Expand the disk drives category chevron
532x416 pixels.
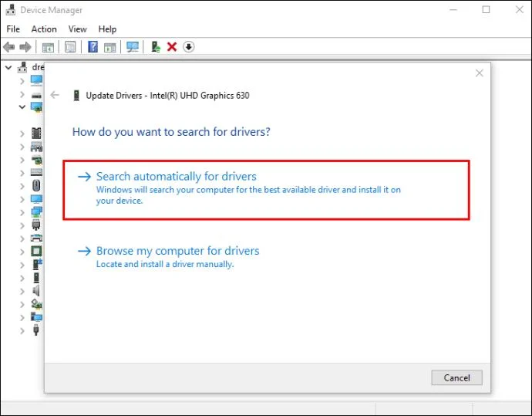22,94
